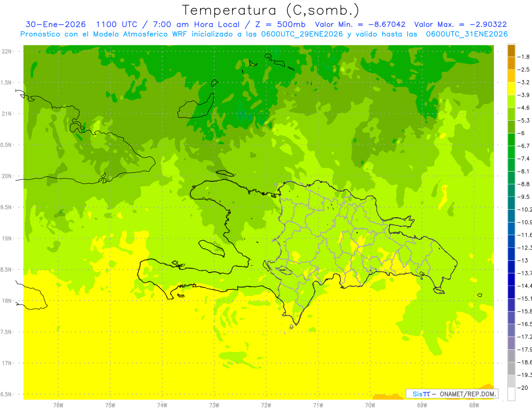Click the '70W' longitude label
This screenshot has width=532, height=411.
370,405
